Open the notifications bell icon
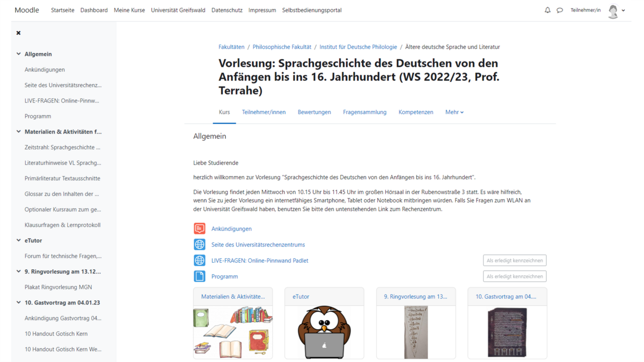The height and width of the screenshot is (362, 644). pyautogui.click(x=547, y=10)
